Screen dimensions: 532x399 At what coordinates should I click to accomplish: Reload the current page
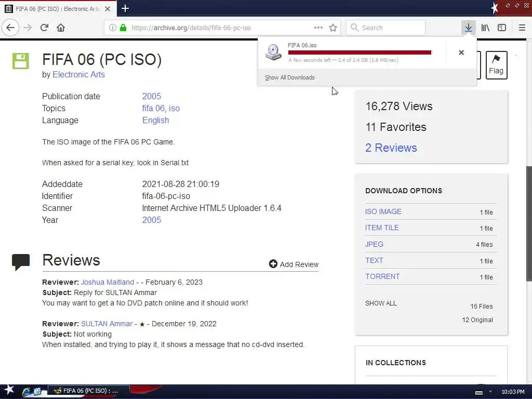44,28
